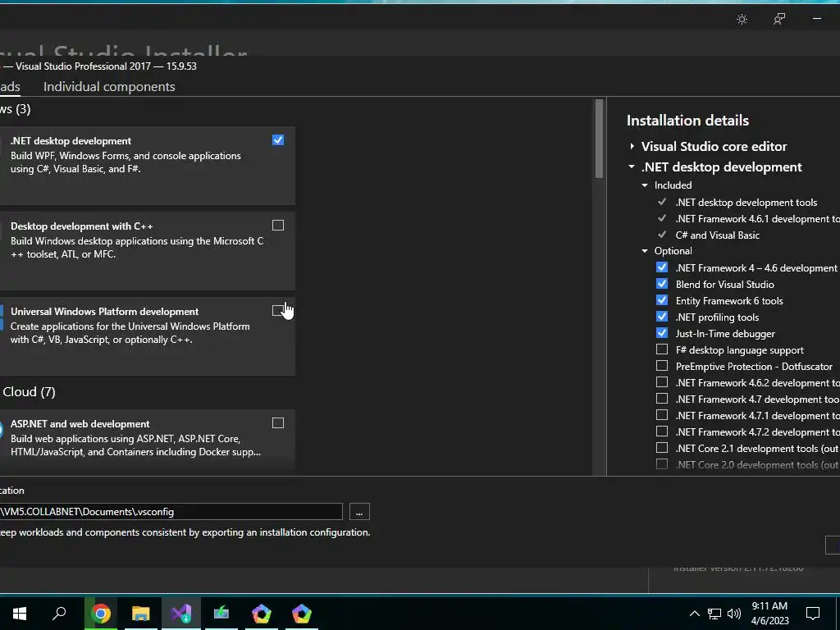Show hidden system tray icons
840x630 pixels.
pos(694,614)
